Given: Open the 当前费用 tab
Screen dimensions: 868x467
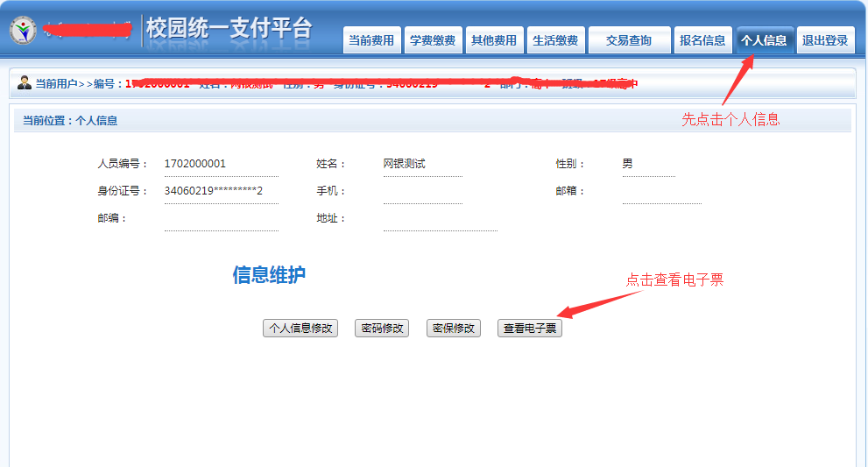Looking at the screenshot, I should [371, 40].
